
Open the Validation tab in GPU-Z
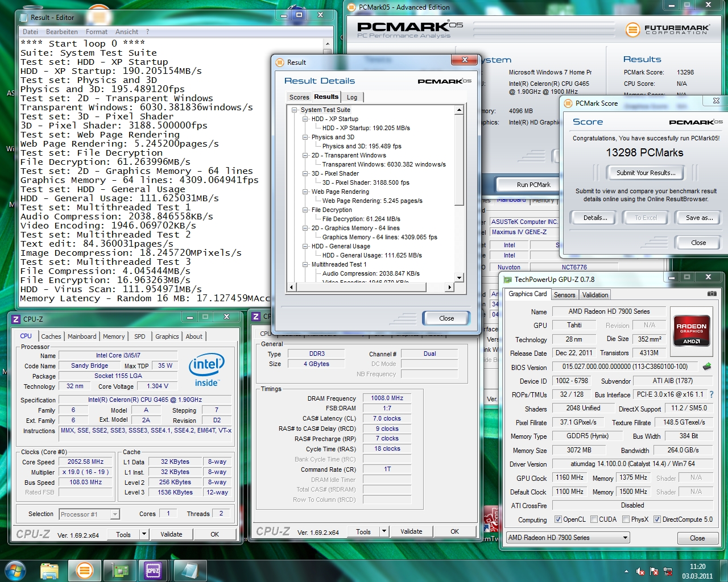click(595, 295)
